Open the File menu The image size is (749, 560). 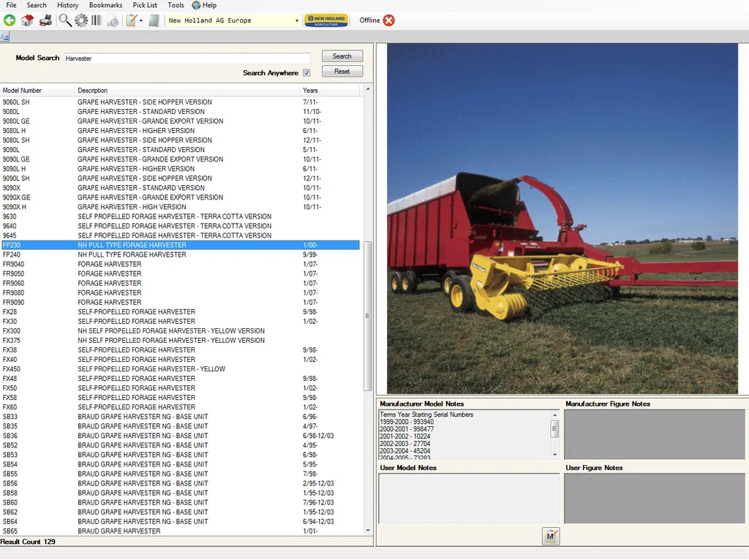pos(11,5)
